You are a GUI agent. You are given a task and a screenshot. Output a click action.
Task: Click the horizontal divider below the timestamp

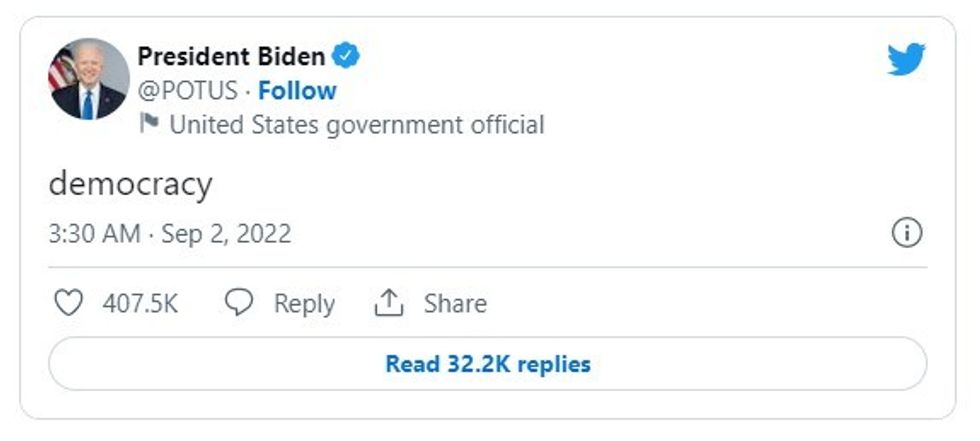click(488, 267)
